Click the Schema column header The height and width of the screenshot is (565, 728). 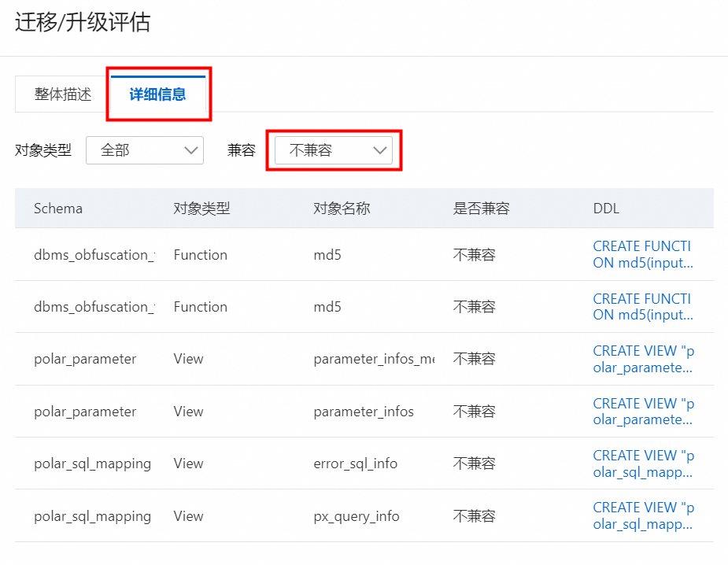(58, 209)
